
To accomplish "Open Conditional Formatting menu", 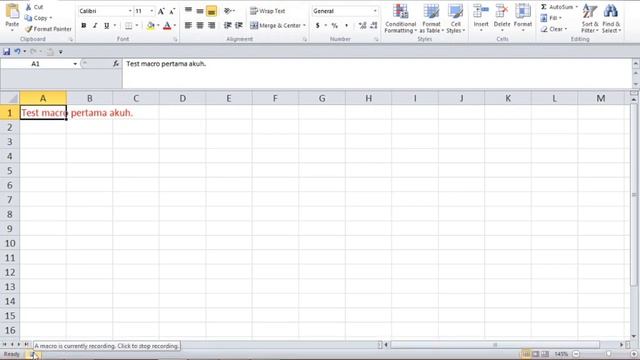I will [400, 18].
